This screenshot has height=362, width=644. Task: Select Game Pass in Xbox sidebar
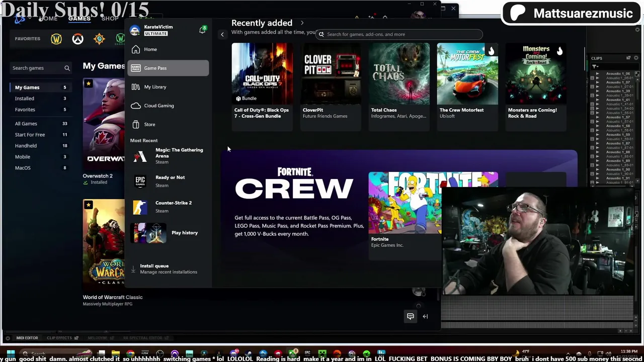tap(168, 68)
